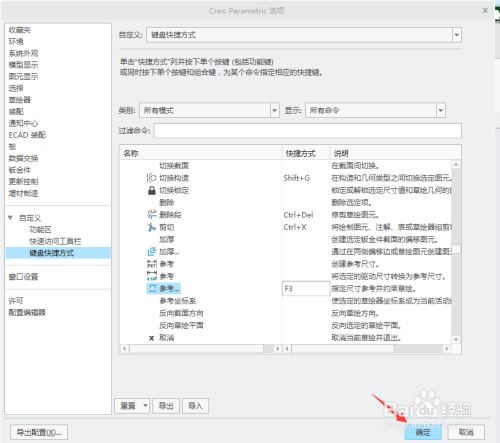Select 装配 in the left panel
Viewport: 500px width, 443px height.
pyautogui.click(x=16, y=111)
